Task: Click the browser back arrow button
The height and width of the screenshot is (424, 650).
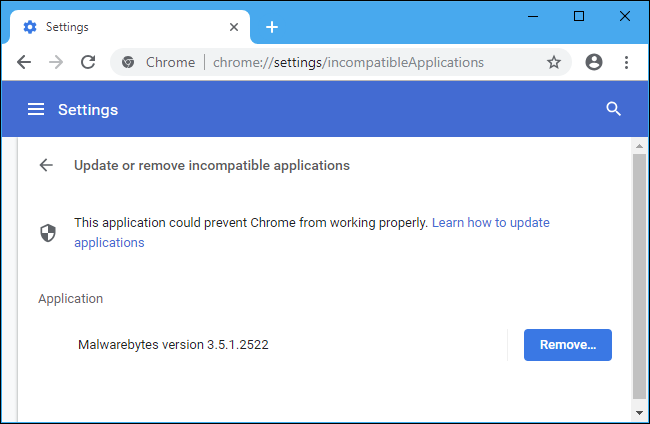Action: coord(25,62)
